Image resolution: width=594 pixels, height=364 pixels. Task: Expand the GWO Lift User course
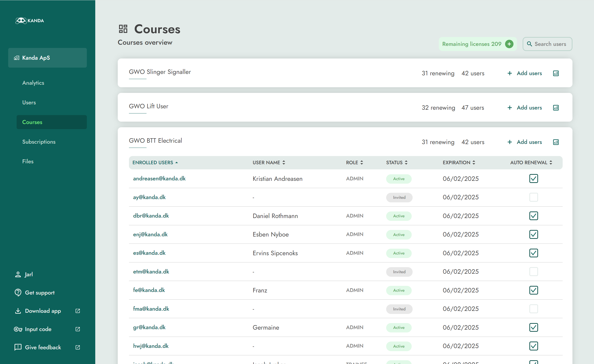pos(148,106)
